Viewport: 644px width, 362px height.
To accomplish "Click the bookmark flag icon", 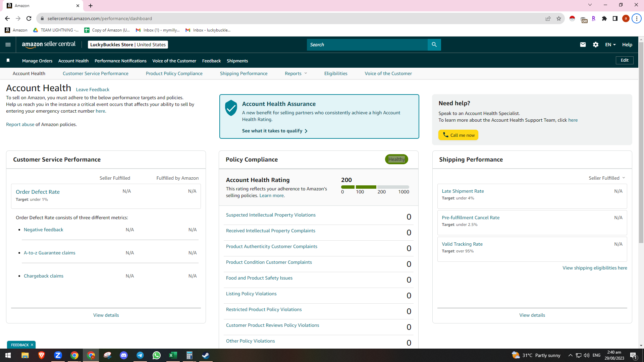I will 8,61.
